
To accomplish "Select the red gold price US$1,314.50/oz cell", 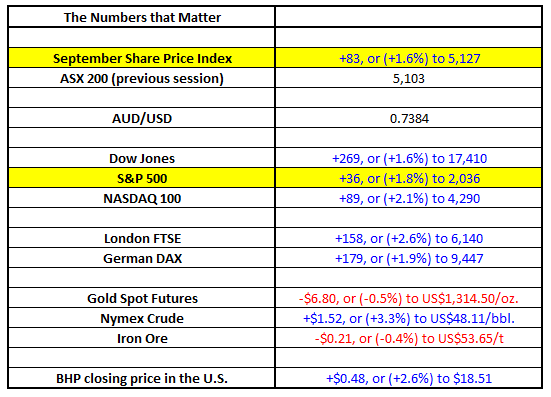I will pos(409,298).
